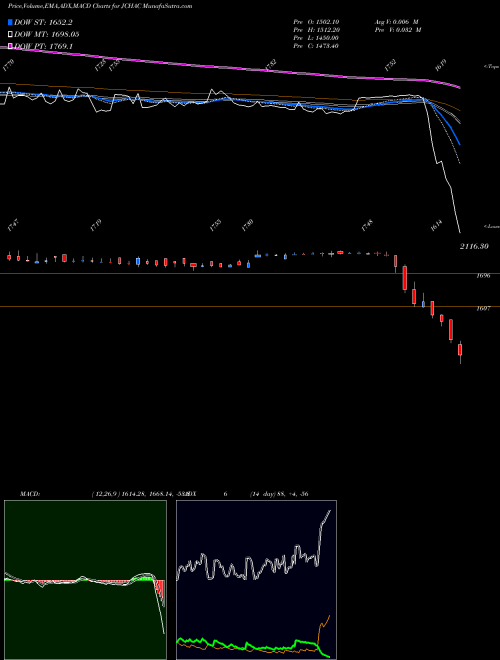Click the blue DOW ST legend swatch

pyautogui.click(x=10, y=22)
